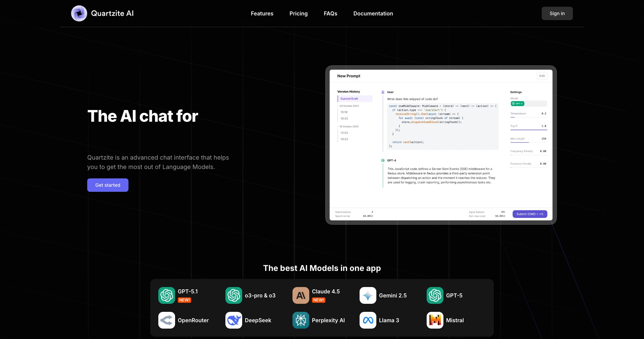Viewport: 644px width, 339px height.
Task: Click the Mistral icon
Action: 435,320
